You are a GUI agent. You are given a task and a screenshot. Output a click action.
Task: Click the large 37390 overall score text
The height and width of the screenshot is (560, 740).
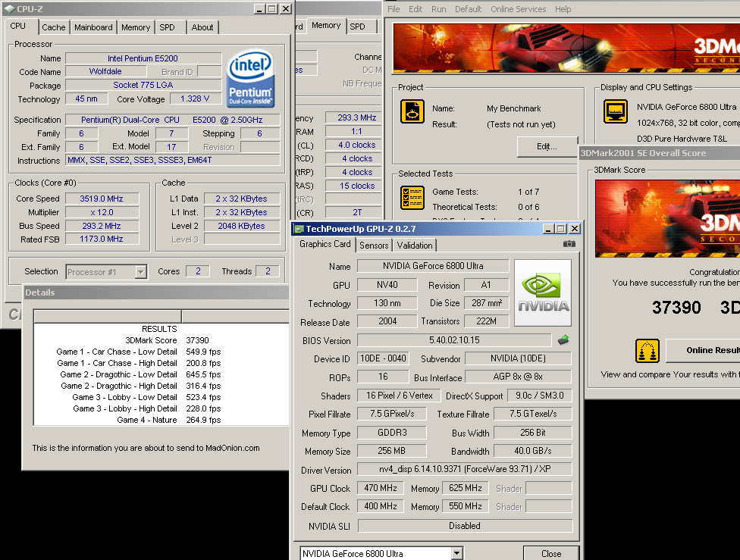(676, 308)
